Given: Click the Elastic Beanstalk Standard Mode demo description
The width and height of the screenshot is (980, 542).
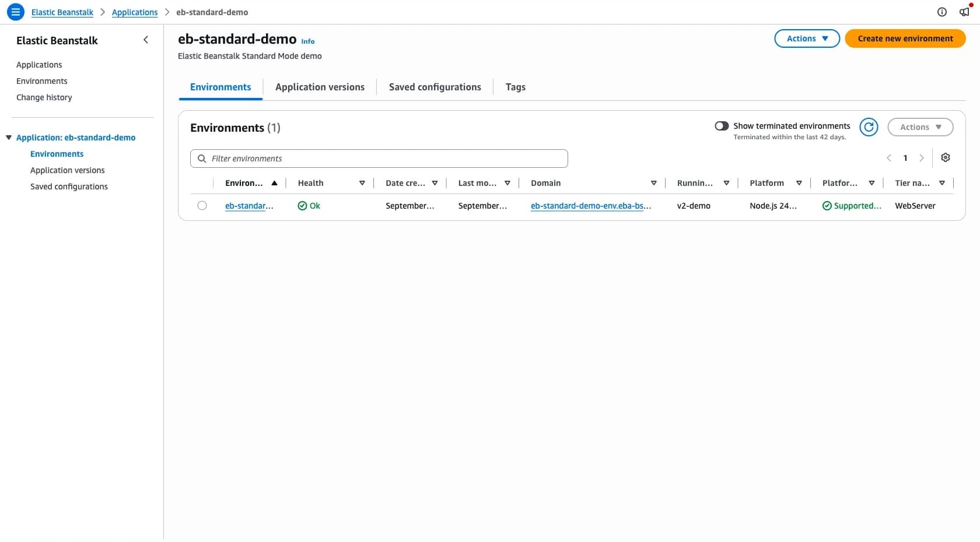Looking at the screenshot, I should (x=250, y=56).
